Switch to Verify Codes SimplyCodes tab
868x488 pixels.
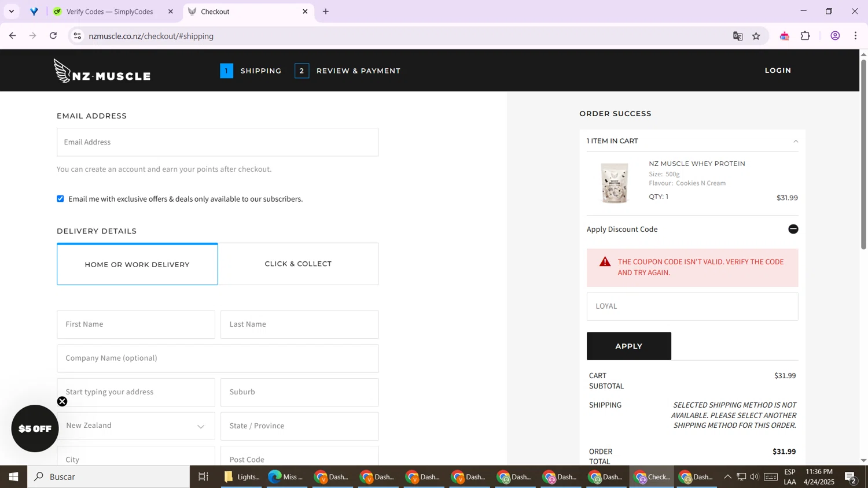[x=110, y=12]
